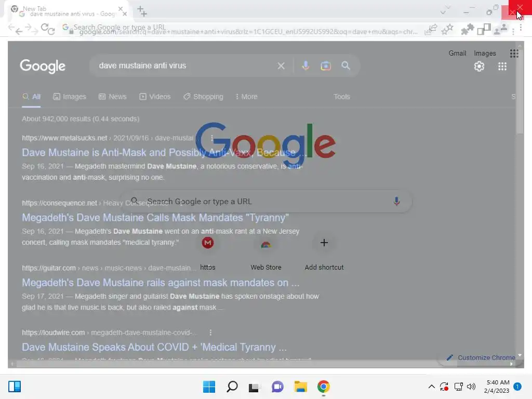This screenshot has width=532, height=399.
Task: Open Google apps grid next to Images link
Action: [514, 54]
